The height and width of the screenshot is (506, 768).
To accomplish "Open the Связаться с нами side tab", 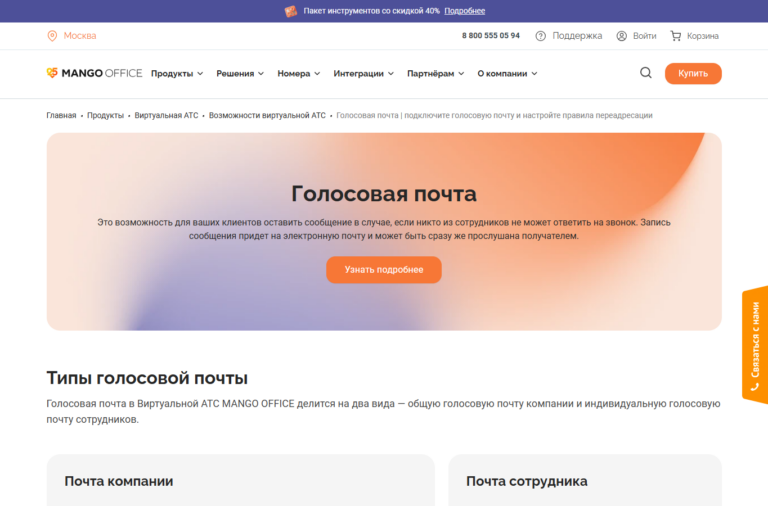I will point(755,345).
